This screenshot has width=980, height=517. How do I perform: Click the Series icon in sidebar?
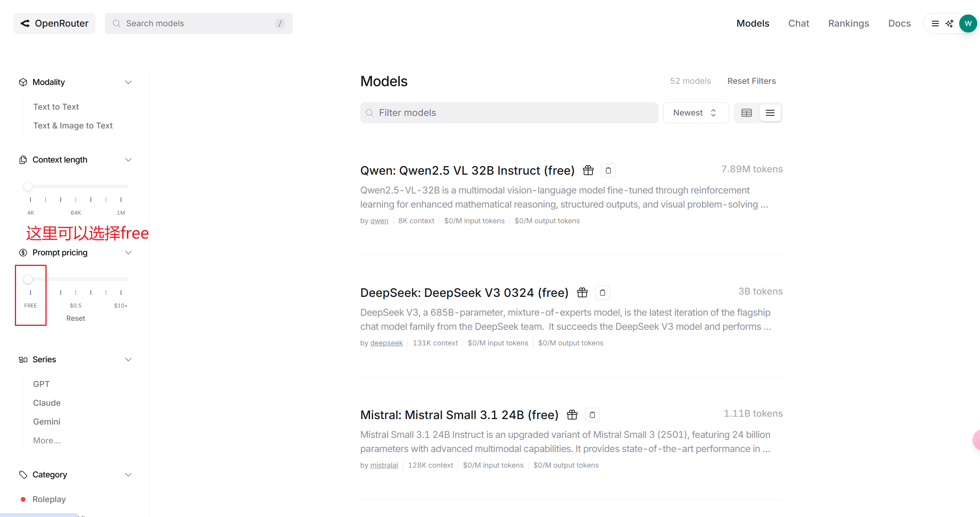coord(23,360)
